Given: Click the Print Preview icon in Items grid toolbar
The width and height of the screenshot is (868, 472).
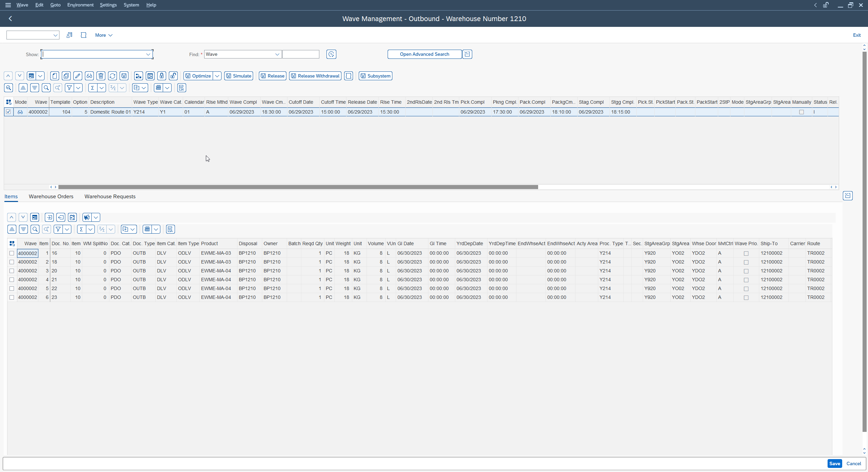Looking at the screenshot, I should [171, 229].
